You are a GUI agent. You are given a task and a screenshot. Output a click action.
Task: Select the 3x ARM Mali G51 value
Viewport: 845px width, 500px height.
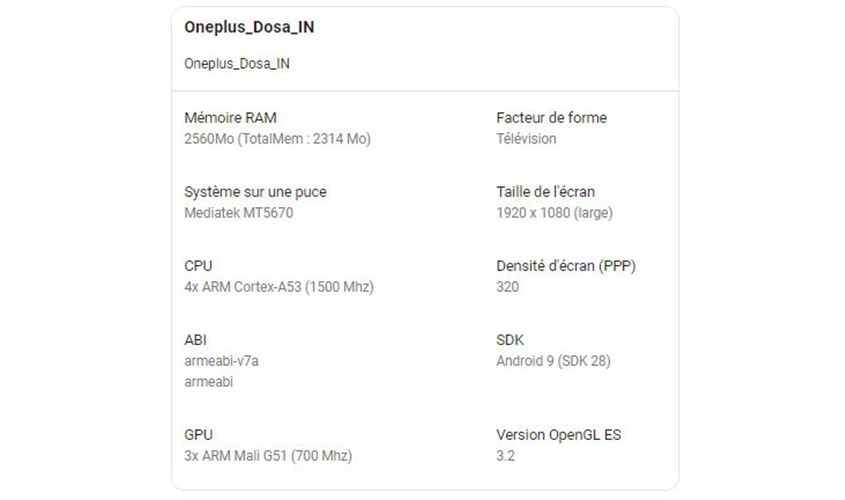coord(268,456)
